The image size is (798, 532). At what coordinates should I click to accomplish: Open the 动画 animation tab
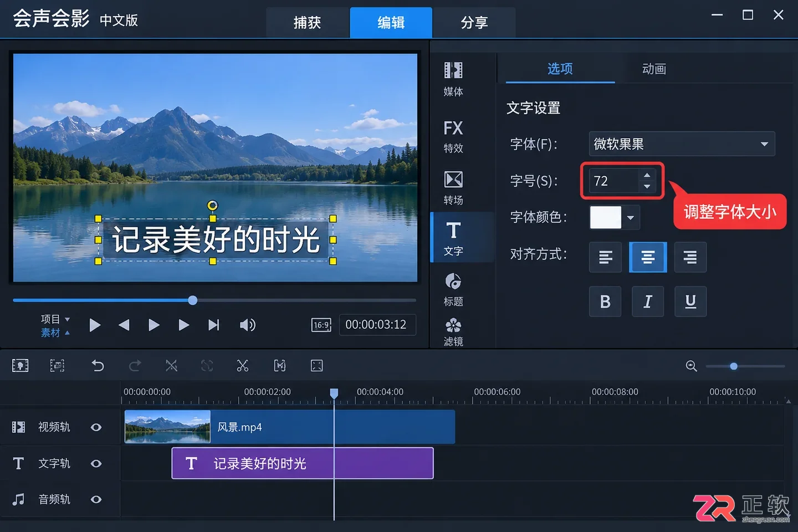tap(654, 69)
